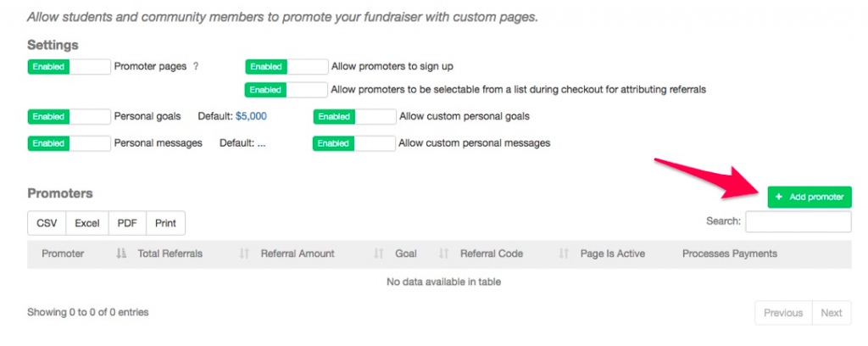Sort by Promoter column sort icon
This screenshot has height=346, width=868.
click(121, 254)
